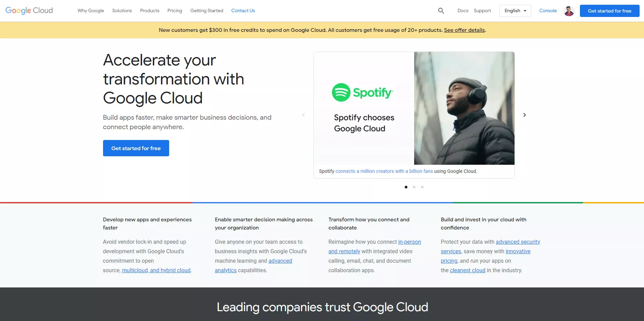Image resolution: width=644 pixels, height=321 pixels.
Task: Open the Console page
Action: pos(547,11)
